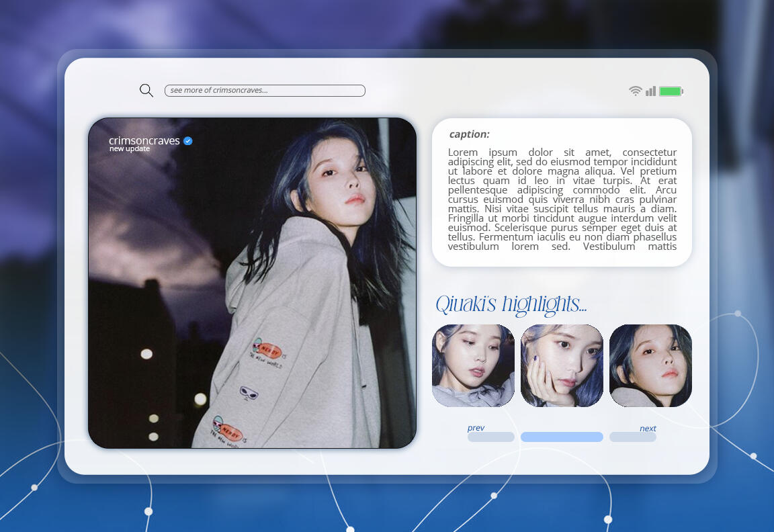The image size is (774, 532).
Task: Open the middle highlight with hand on cheek
Action: coord(562,365)
